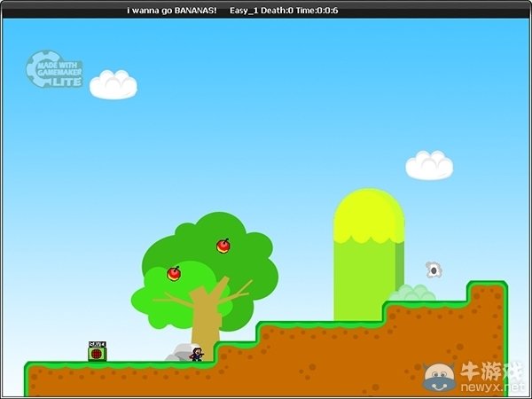The image size is (532, 399).
Task: Click the white cloud near the GameMaker logo
Action: coord(113,84)
